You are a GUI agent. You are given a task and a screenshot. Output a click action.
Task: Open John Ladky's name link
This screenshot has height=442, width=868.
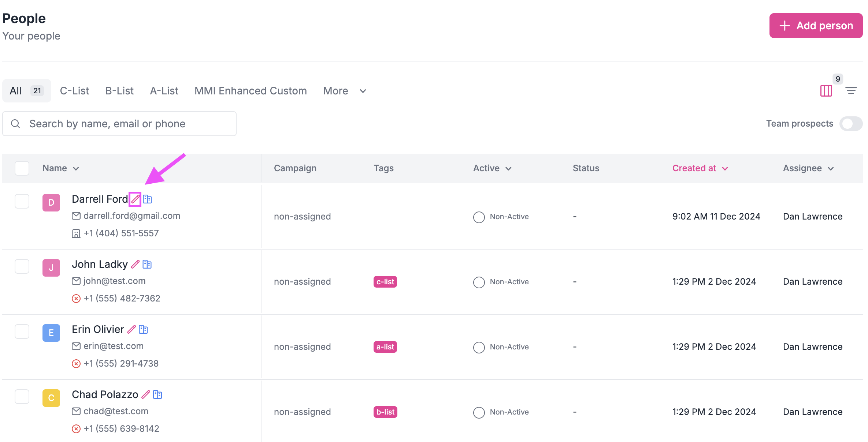click(x=100, y=264)
